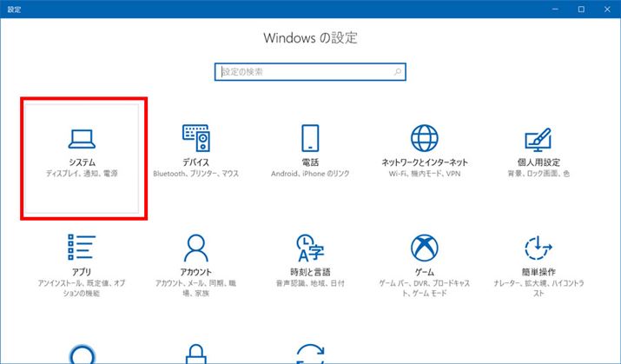
Task: Open the 簡単操作 icon
Action: (538, 248)
